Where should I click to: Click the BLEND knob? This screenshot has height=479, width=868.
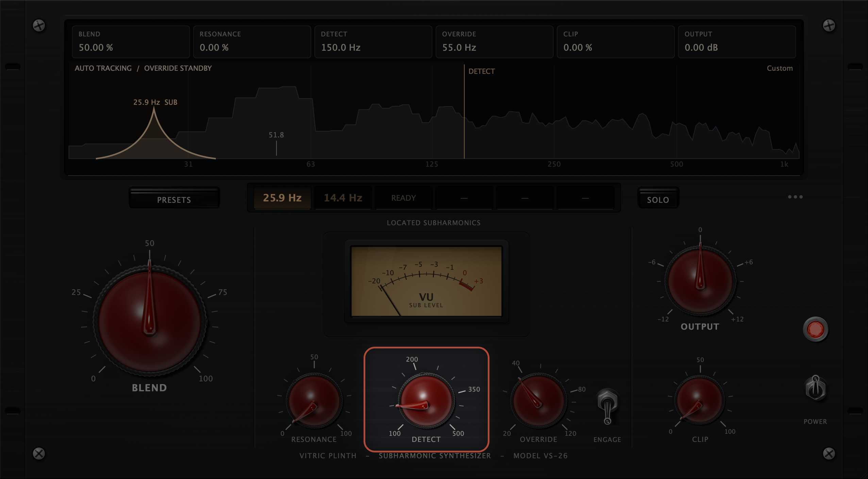(x=150, y=321)
